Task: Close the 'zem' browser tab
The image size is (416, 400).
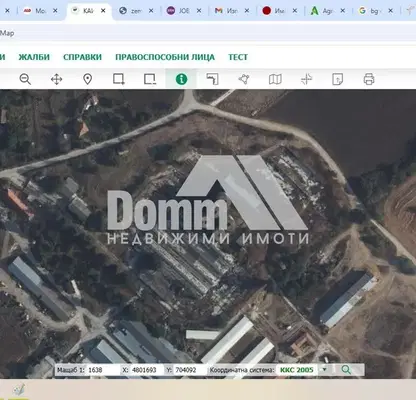Action: [151, 11]
